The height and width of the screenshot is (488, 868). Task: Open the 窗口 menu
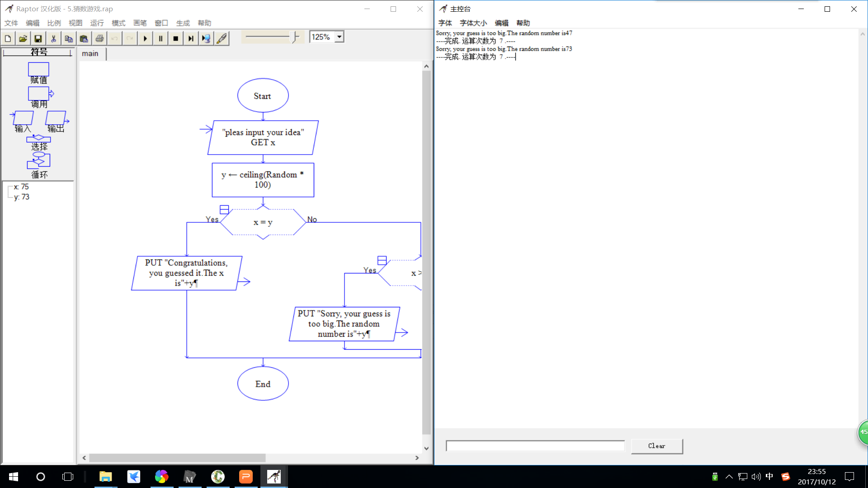tap(161, 23)
